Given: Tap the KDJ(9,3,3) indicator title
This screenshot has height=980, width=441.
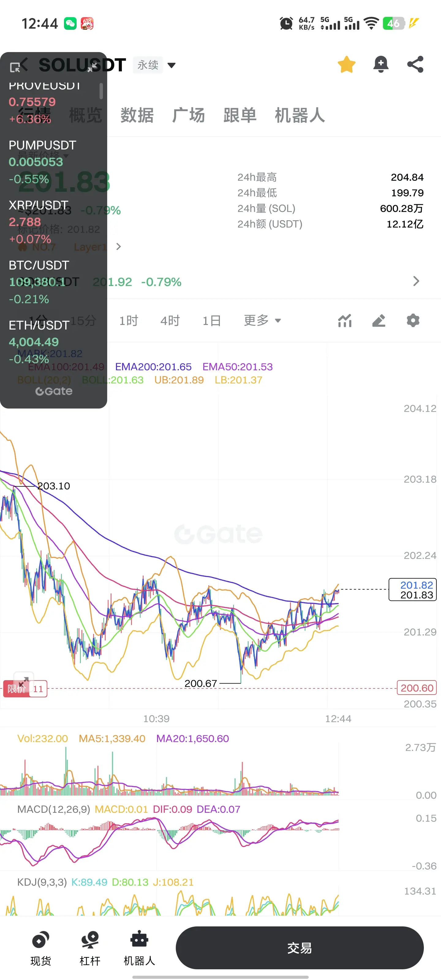Looking at the screenshot, I should [x=42, y=882].
